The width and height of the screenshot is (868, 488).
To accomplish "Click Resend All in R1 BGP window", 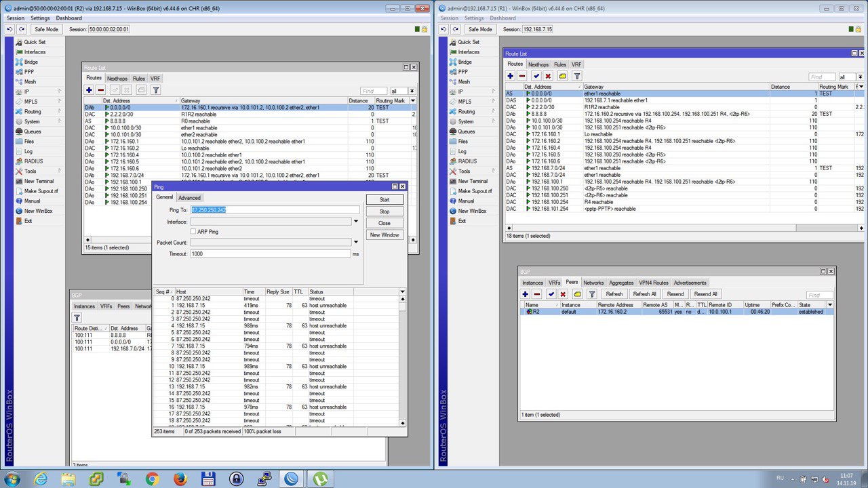I will pyautogui.click(x=705, y=294).
